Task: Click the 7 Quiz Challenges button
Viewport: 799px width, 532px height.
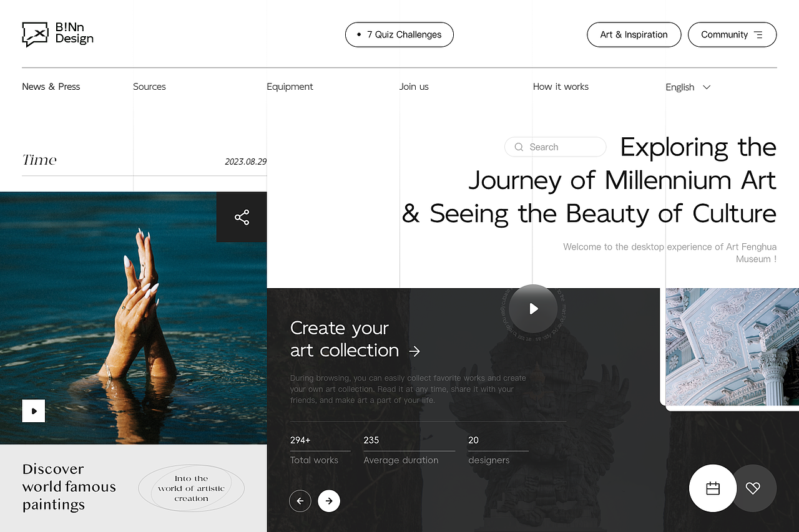Action: tap(399, 35)
